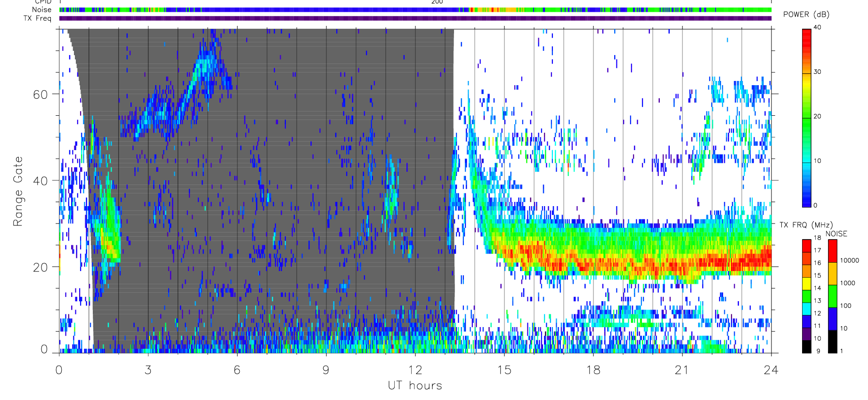The width and height of the screenshot is (868, 400).
Task: Click the '9' tick label on UT axis
Action: (x=326, y=370)
